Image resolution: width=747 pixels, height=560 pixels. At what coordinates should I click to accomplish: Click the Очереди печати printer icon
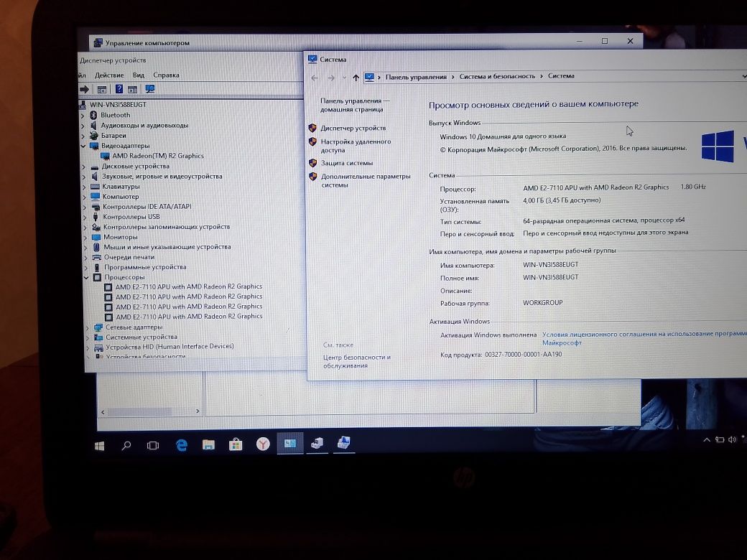[x=96, y=257]
